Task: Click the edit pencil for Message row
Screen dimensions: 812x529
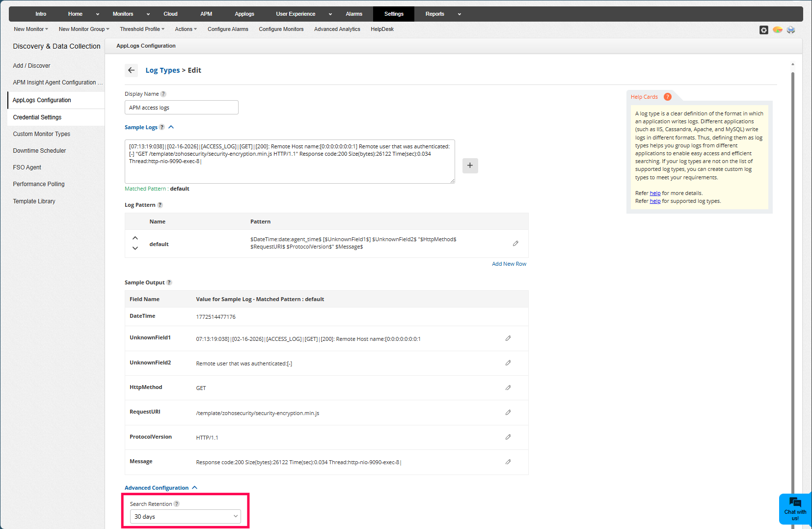Action: [x=508, y=462]
